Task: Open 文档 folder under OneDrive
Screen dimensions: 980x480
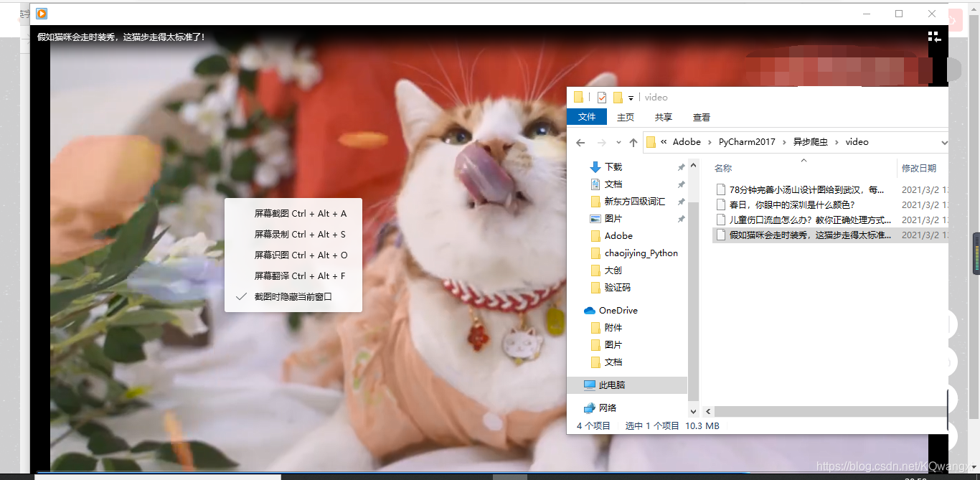Action: point(613,362)
